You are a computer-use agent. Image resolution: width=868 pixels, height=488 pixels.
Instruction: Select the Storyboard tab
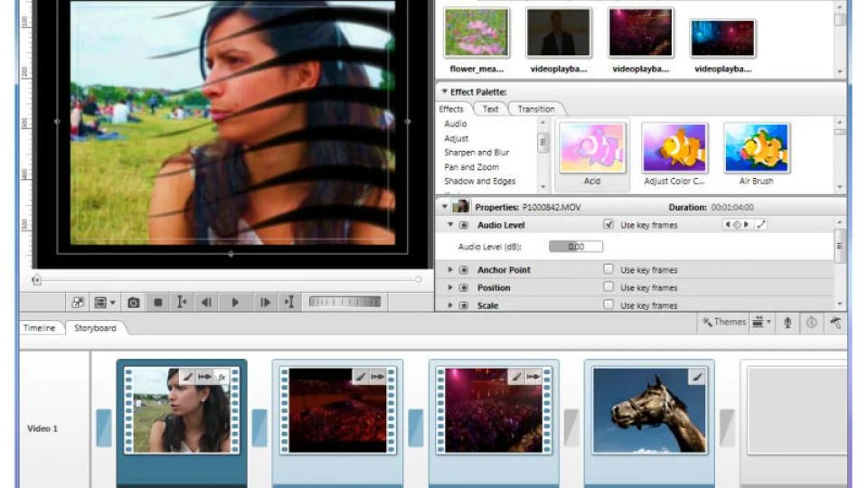pos(95,328)
